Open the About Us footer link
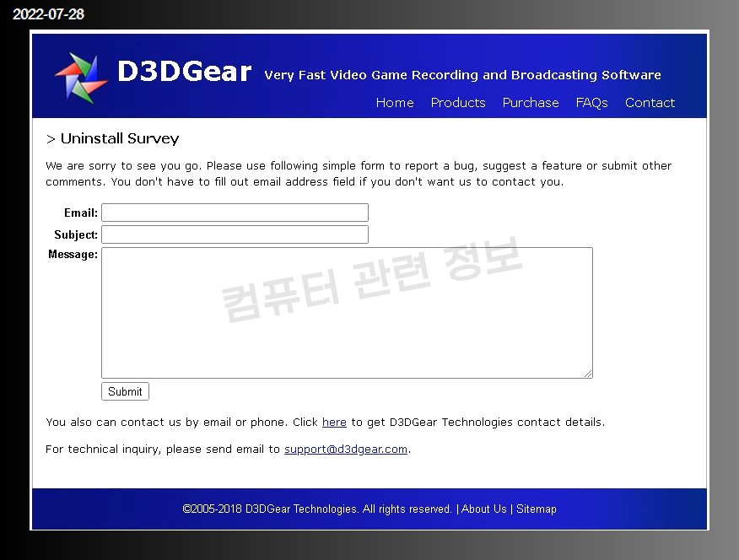Image resolution: width=739 pixels, height=560 pixels. [x=483, y=509]
